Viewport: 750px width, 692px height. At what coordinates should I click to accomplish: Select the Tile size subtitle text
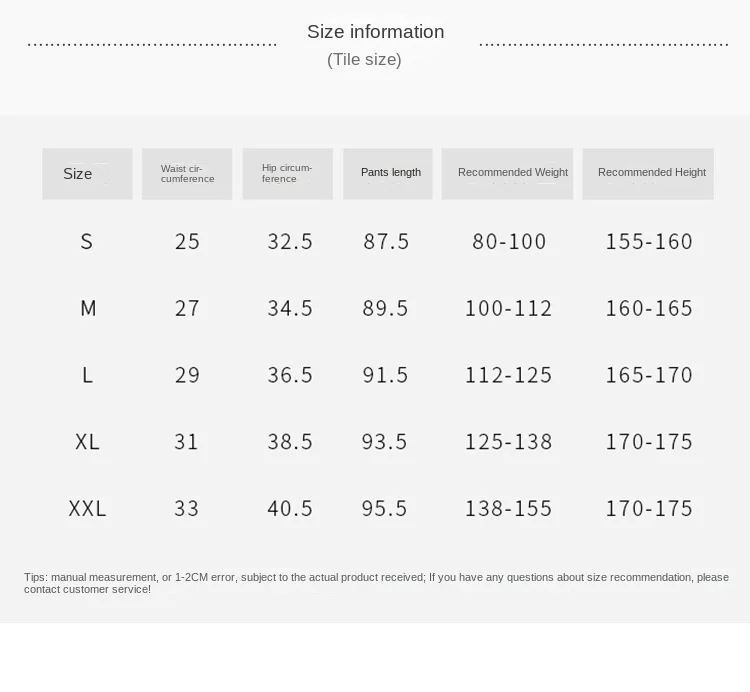pos(364,60)
